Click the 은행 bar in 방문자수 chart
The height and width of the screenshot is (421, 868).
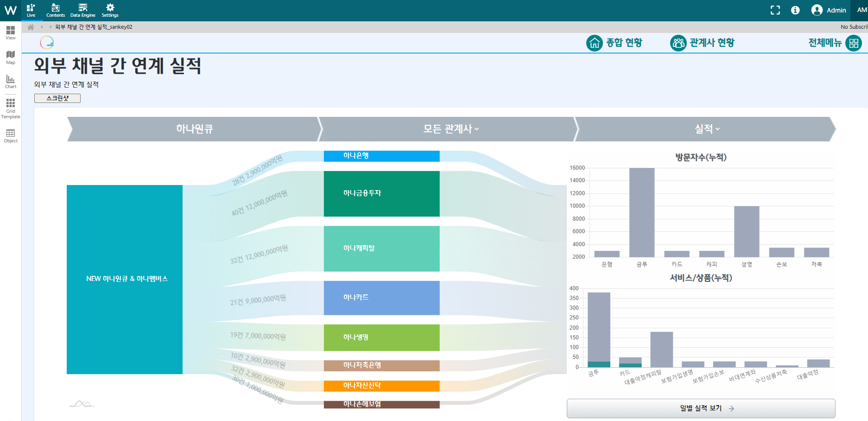pos(607,254)
